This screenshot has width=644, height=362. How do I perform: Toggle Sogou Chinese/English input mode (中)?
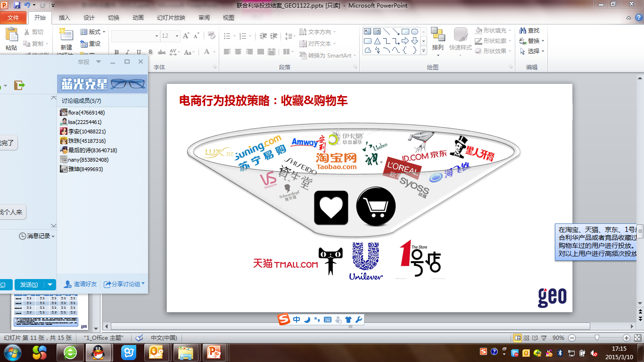(x=297, y=320)
